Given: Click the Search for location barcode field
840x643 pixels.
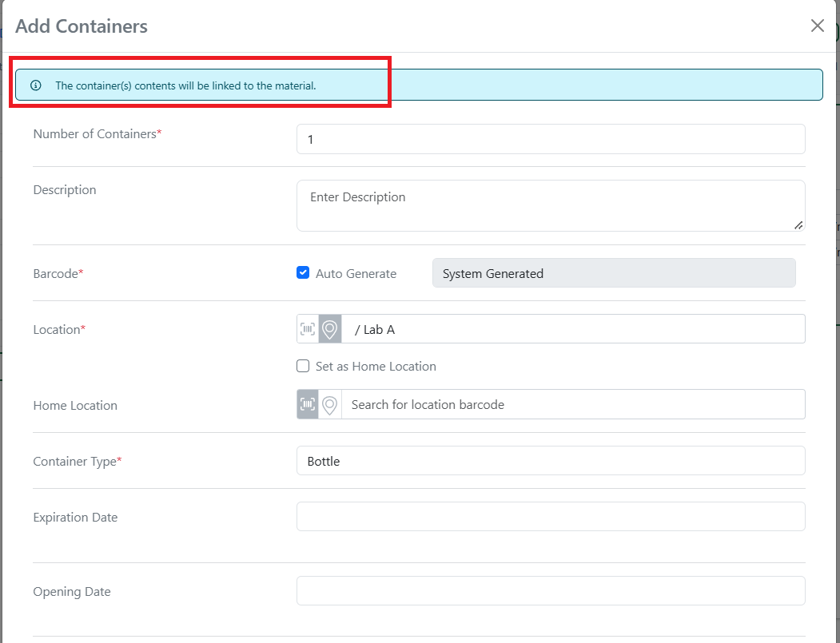Looking at the screenshot, I should [573, 404].
